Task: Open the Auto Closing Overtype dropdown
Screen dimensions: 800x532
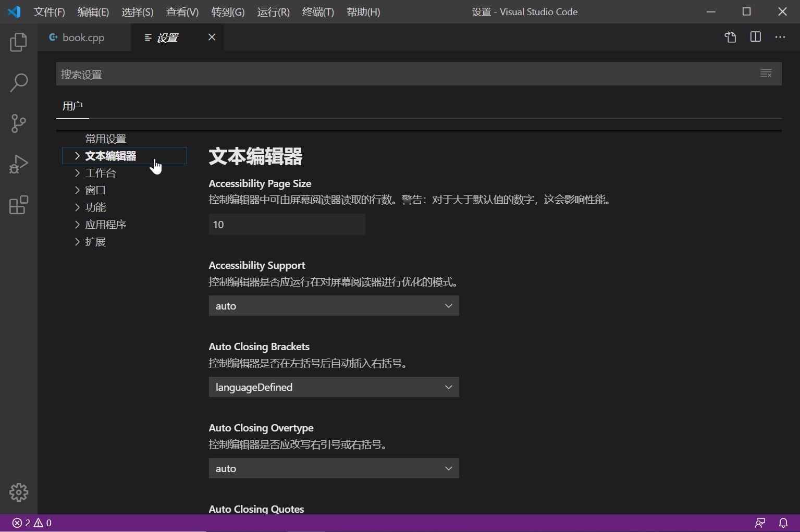Action: (x=334, y=468)
